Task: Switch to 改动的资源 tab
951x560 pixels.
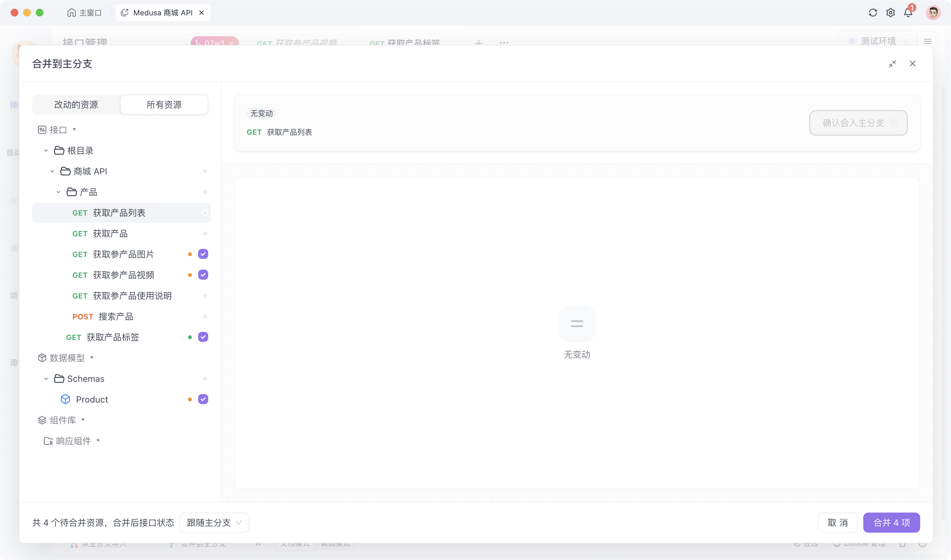Action: pos(76,104)
